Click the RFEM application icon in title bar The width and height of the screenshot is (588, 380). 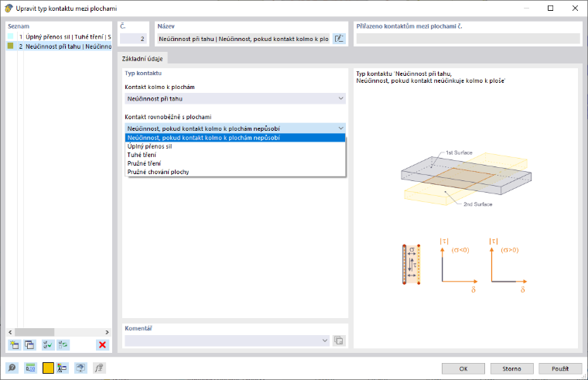pyautogui.click(x=9, y=8)
